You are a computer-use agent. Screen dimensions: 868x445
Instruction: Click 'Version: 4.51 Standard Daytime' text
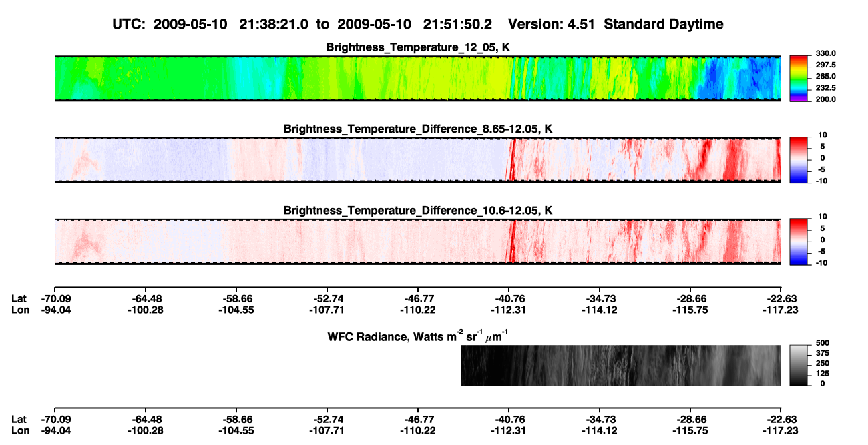tap(616, 24)
